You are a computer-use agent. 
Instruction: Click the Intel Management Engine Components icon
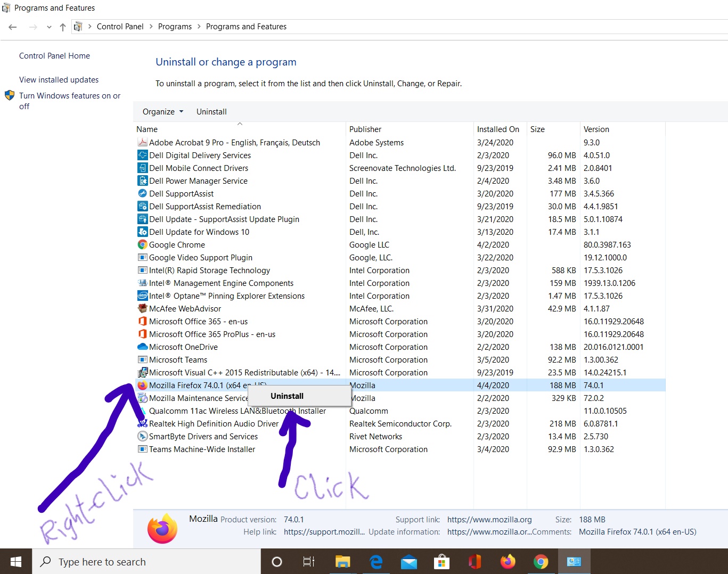[x=142, y=283]
